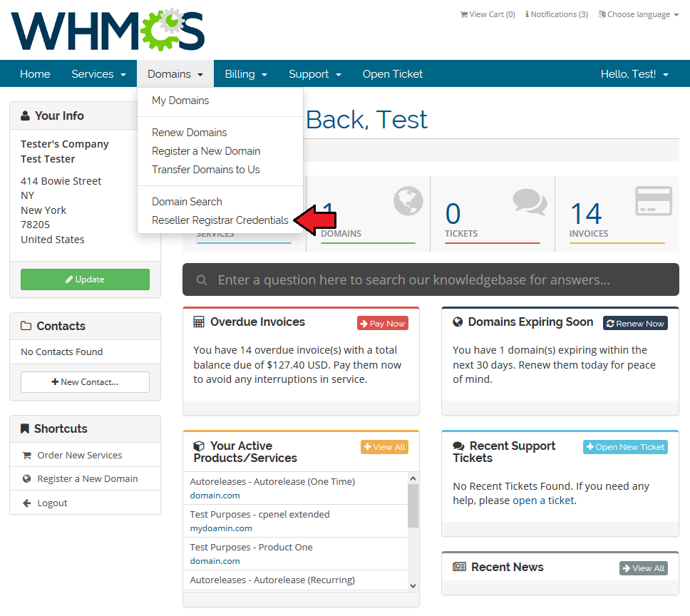Open View Cart link
The height and width of the screenshot is (616, 690).
tap(488, 14)
